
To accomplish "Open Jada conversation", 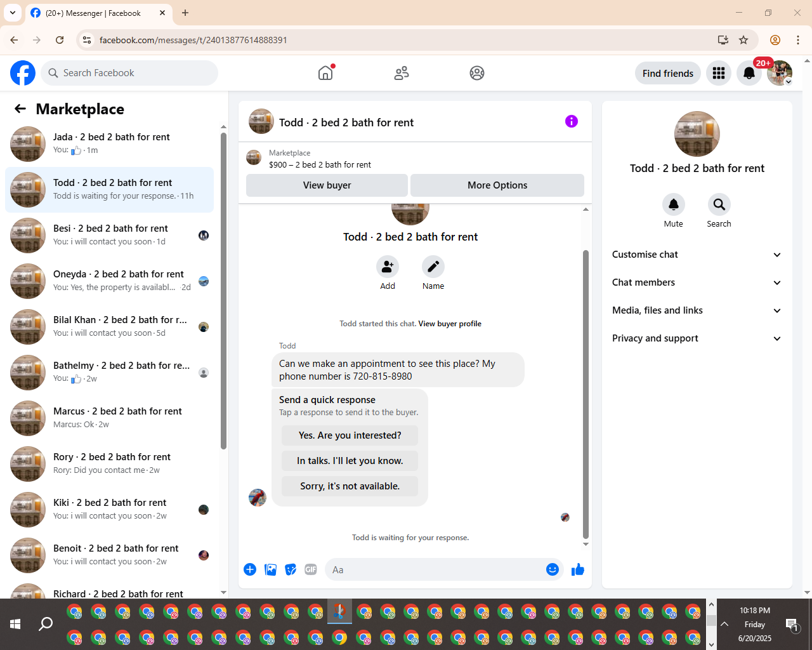I will [109, 144].
